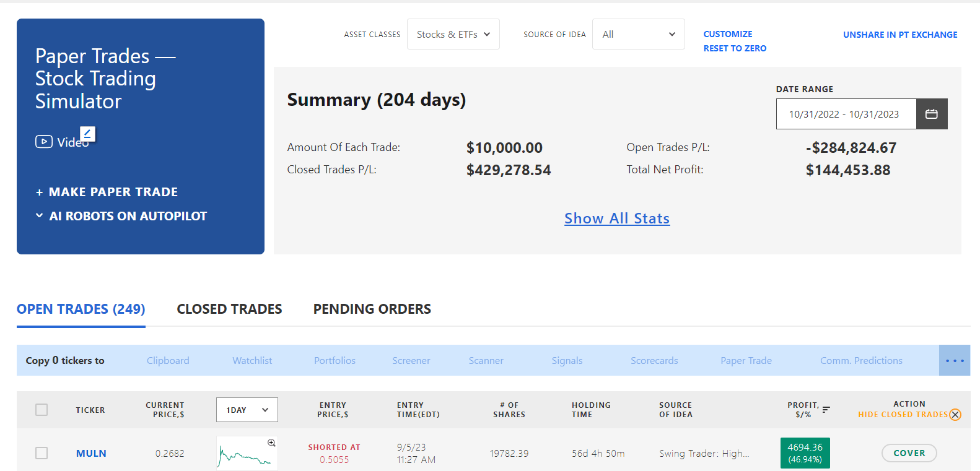This screenshot has height=471, width=980.
Task: Expand AI Robots on Autopilot
Action: [121, 216]
